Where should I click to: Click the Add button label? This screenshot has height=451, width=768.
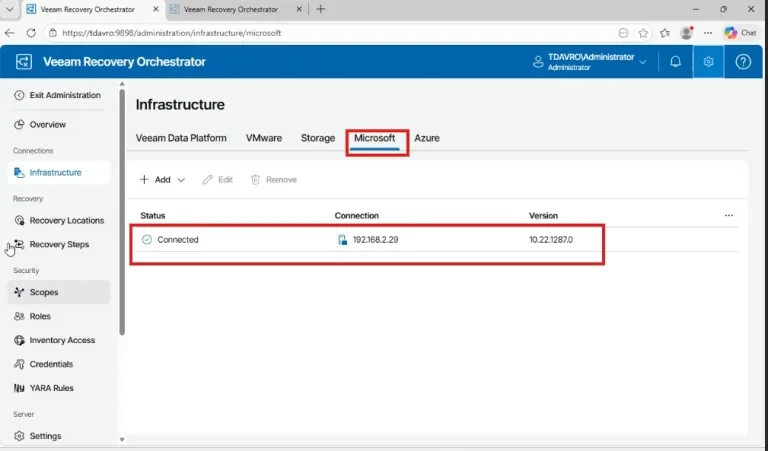pos(163,180)
